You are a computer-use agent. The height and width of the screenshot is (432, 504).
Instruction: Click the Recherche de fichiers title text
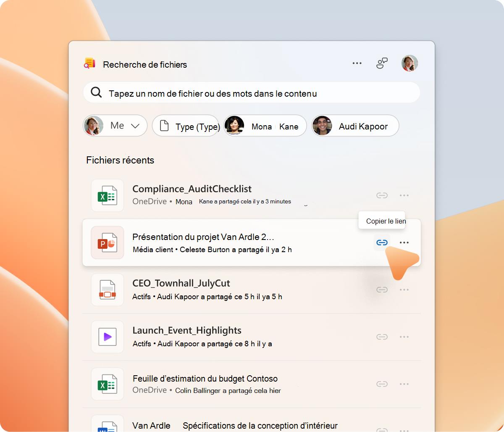[145, 64]
